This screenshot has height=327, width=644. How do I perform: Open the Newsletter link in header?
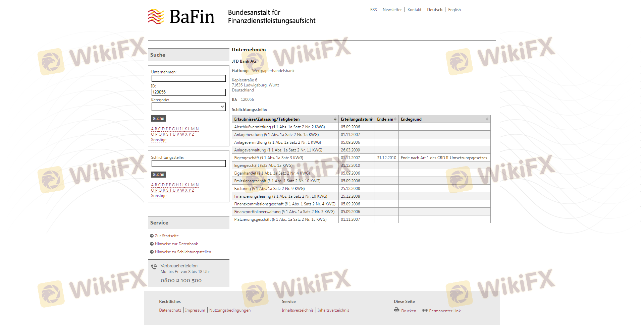[392, 10]
